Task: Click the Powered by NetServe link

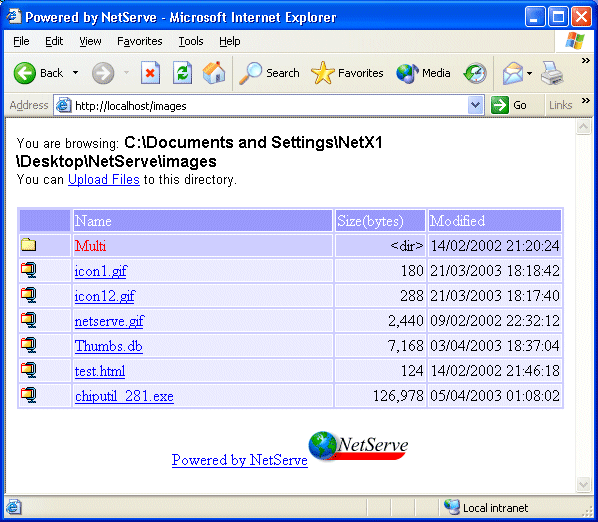Action: click(x=240, y=460)
